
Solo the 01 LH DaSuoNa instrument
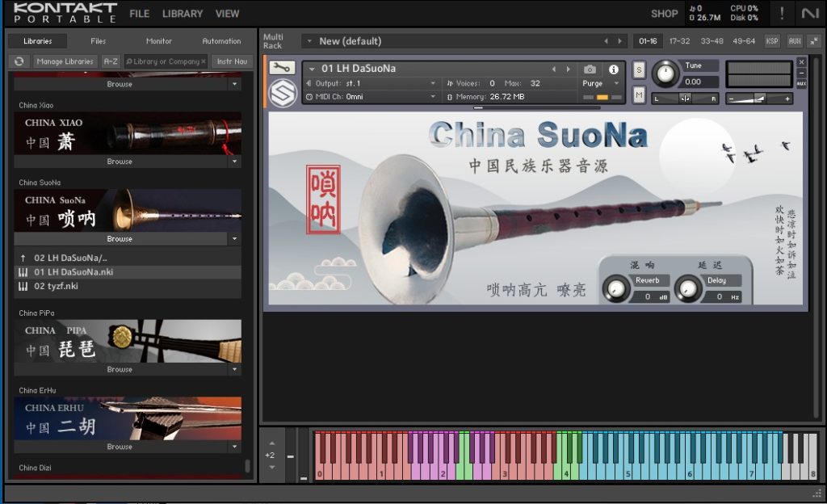point(639,69)
